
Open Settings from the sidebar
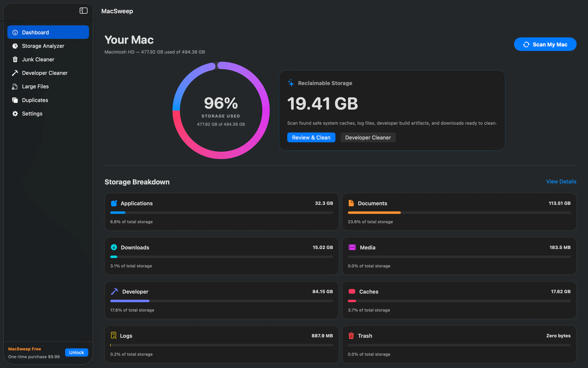pos(48,114)
